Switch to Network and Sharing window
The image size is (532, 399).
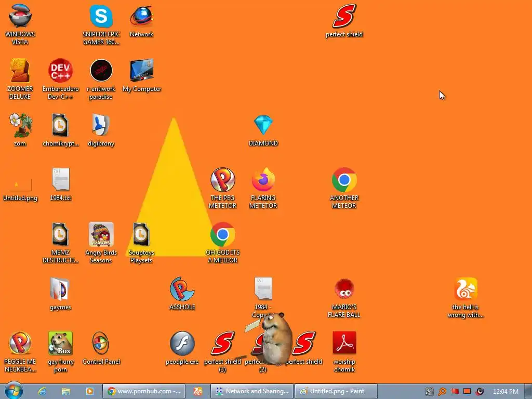point(252,391)
